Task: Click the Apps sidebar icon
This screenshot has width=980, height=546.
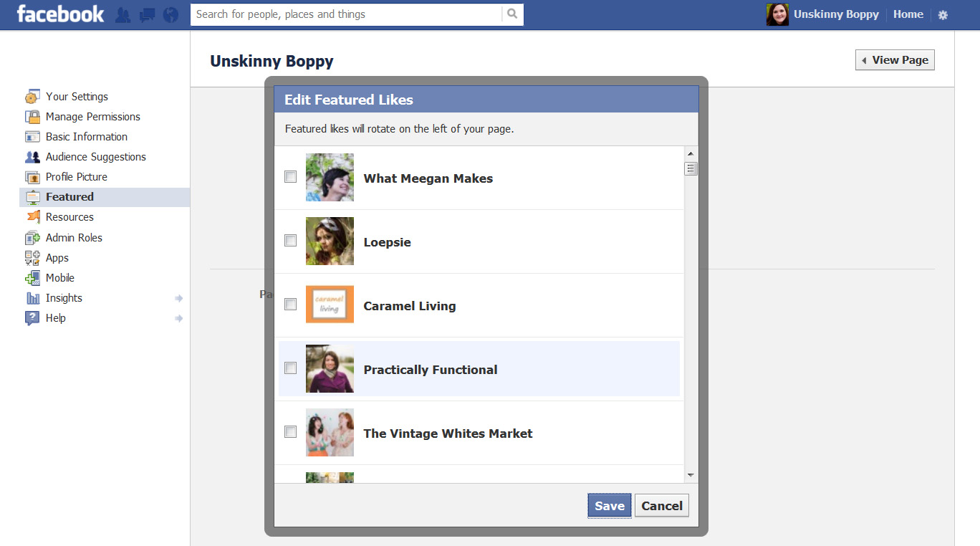Action: [32, 258]
